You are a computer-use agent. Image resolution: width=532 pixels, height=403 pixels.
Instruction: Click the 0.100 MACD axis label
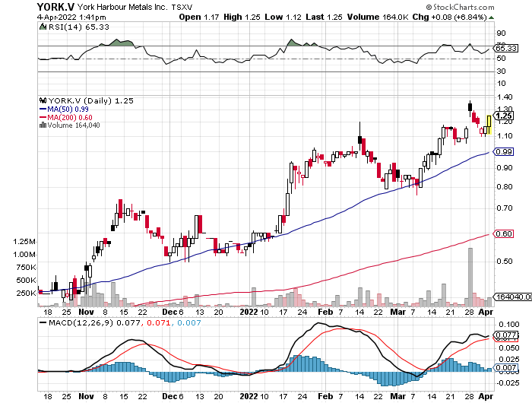pos(509,324)
